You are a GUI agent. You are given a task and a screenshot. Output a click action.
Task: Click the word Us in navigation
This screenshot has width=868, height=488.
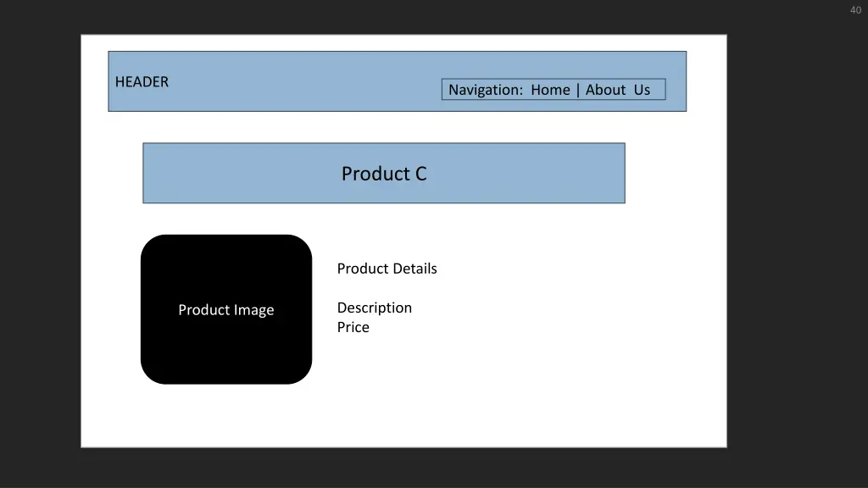tap(643, 90)
